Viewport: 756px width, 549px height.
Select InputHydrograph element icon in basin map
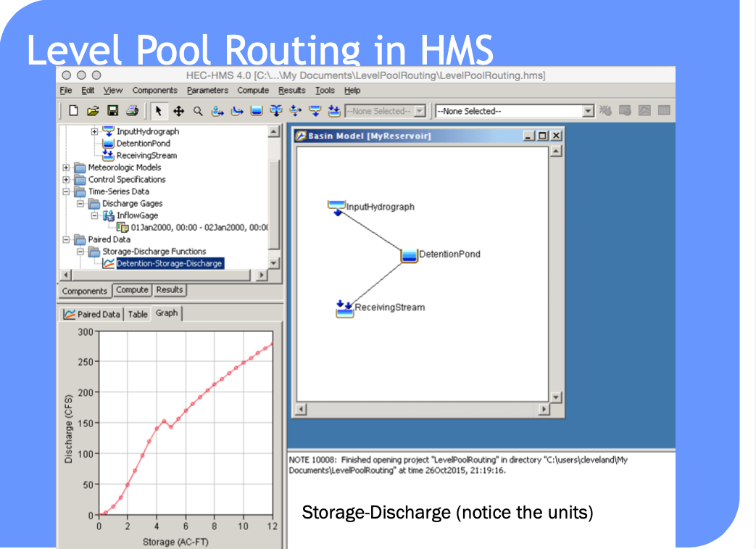(336, 207)
